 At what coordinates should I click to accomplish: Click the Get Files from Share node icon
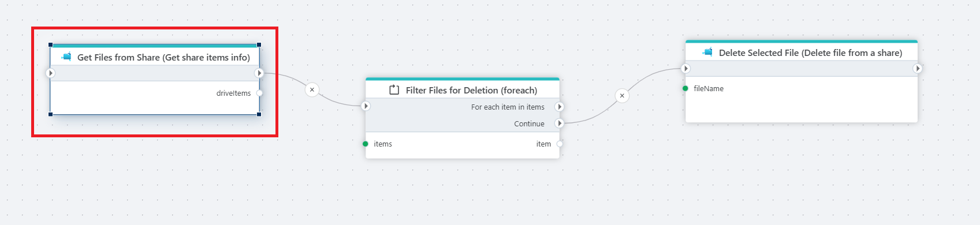(x=66, y=57)
